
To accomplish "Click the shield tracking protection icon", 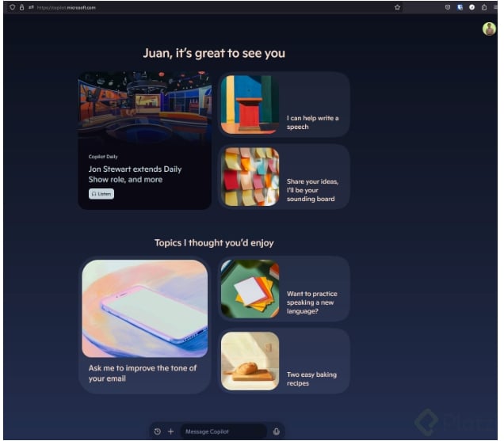I will [x=12, y=7].
